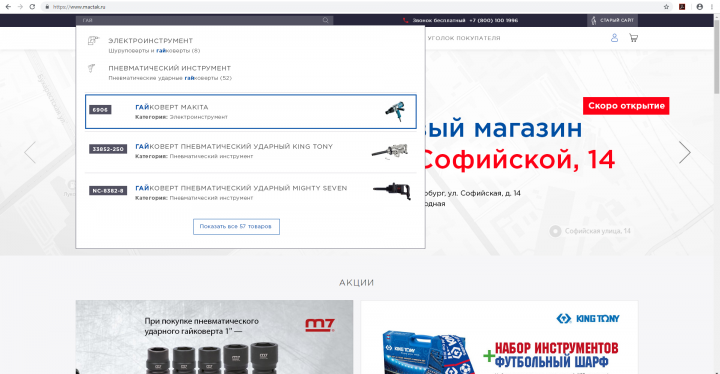Click the Mighty Seven wrench thumbnail
720x374 pixels.
392,191
